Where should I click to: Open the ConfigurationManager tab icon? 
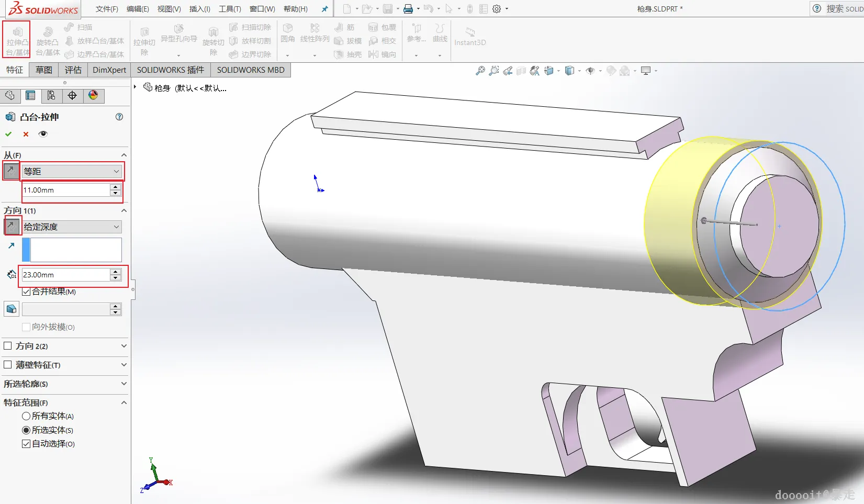[x=51, y=95]
